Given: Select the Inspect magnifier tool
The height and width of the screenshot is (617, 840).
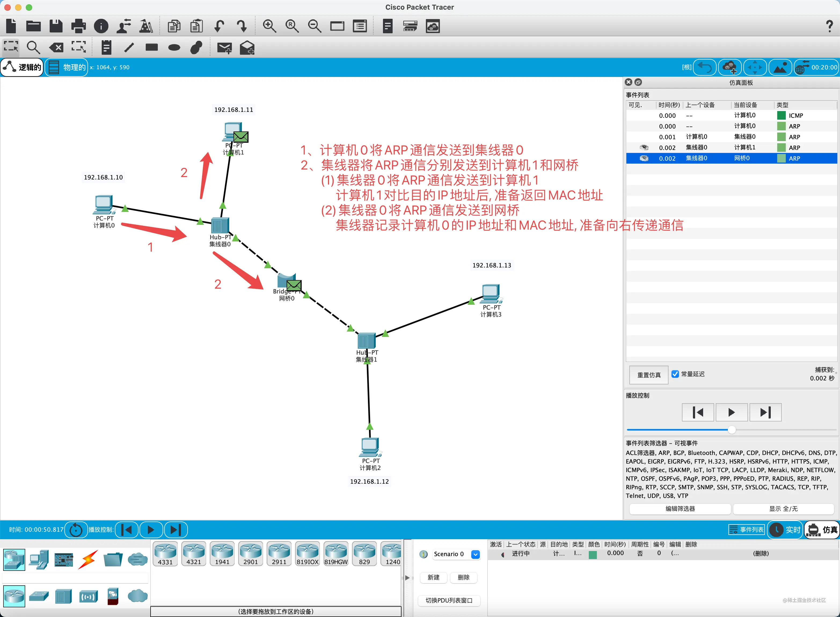Looking at the screenshot, I should point(33,47).
